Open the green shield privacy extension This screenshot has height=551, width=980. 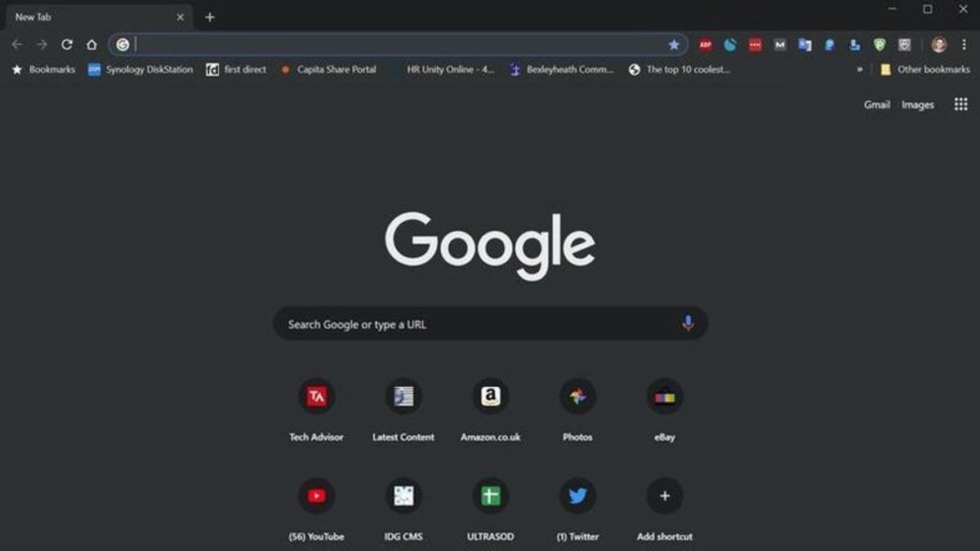click(x=880, y=45)
